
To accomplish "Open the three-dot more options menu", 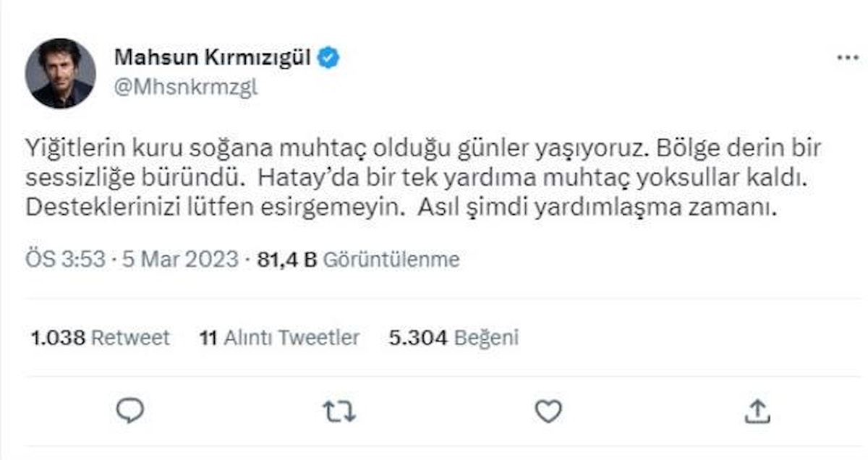I will (x=847, y=59).
